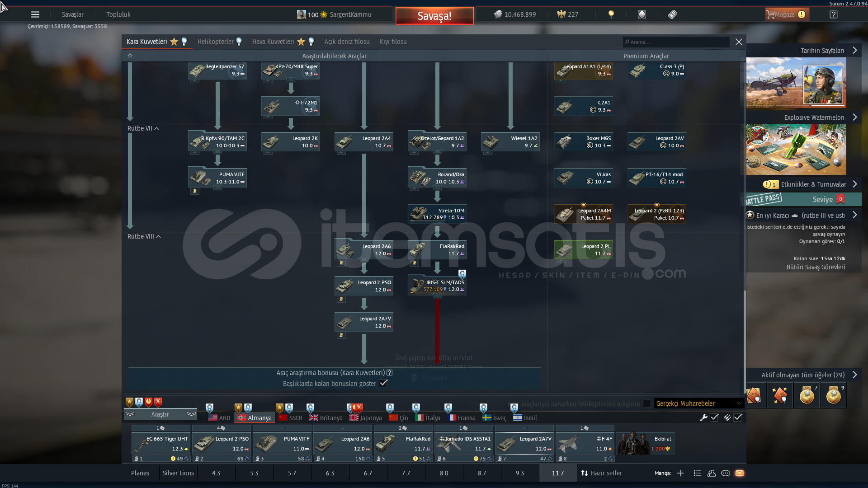Toggle helicopter research checkbox

point(647,404)
